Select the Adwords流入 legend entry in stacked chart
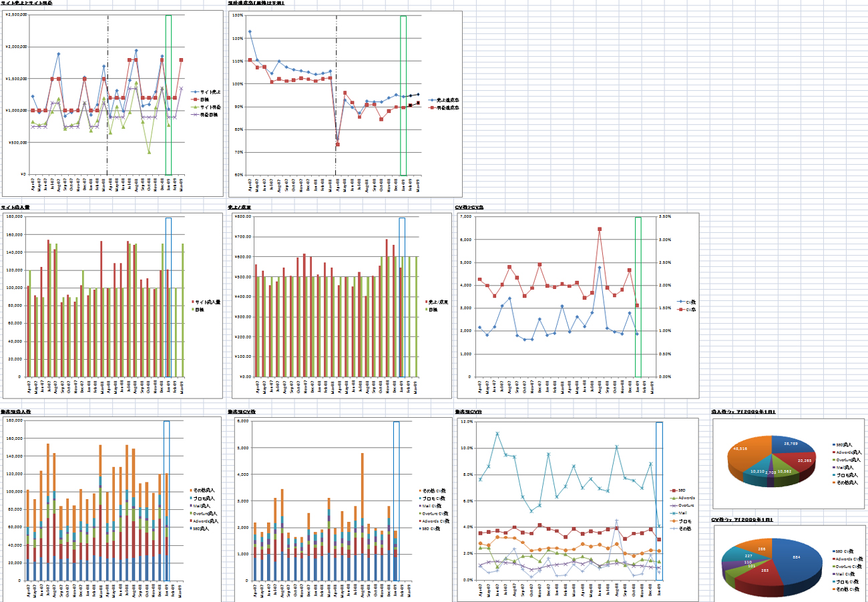Image resolution: width=868 pixels, height=602 pixels. click(x=204, y=521)
